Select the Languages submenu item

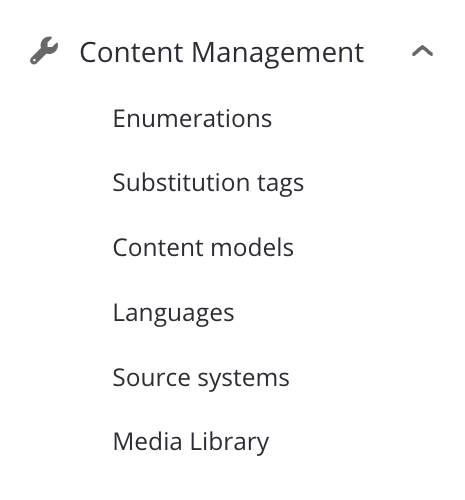click(x=173, y=313)
